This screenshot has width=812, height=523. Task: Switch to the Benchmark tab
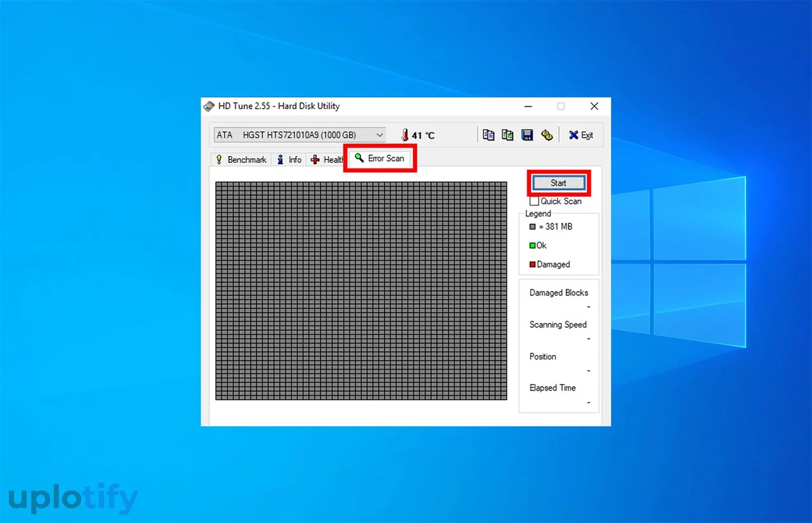pos(241,160)
